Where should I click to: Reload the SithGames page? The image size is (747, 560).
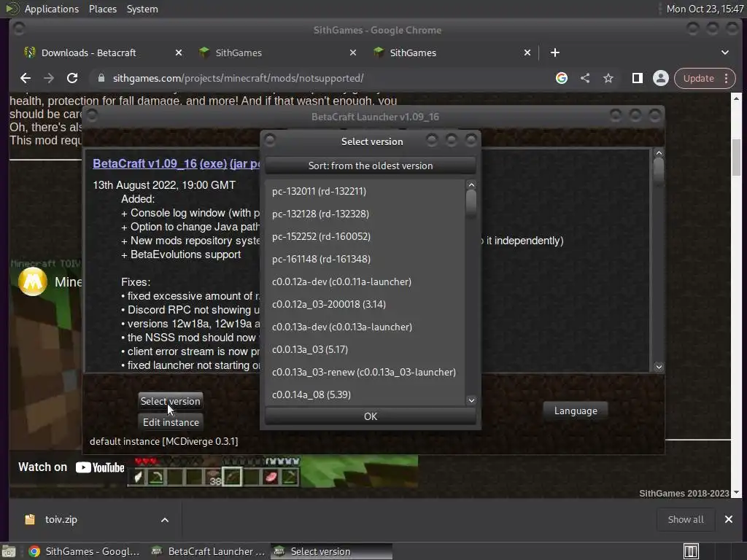pyautogui.click(x=72, y=78)
